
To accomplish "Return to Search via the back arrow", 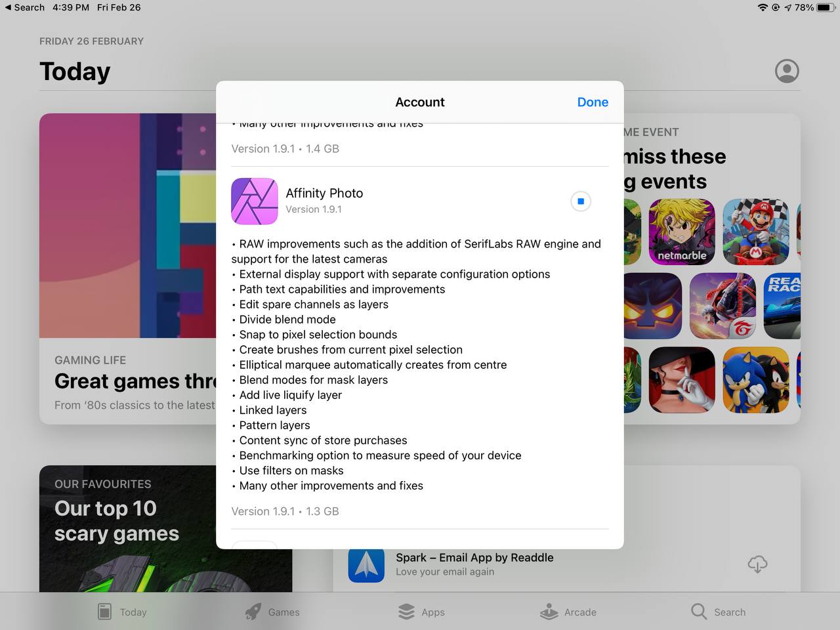I will pyautogui.click(x=25, y=7).
